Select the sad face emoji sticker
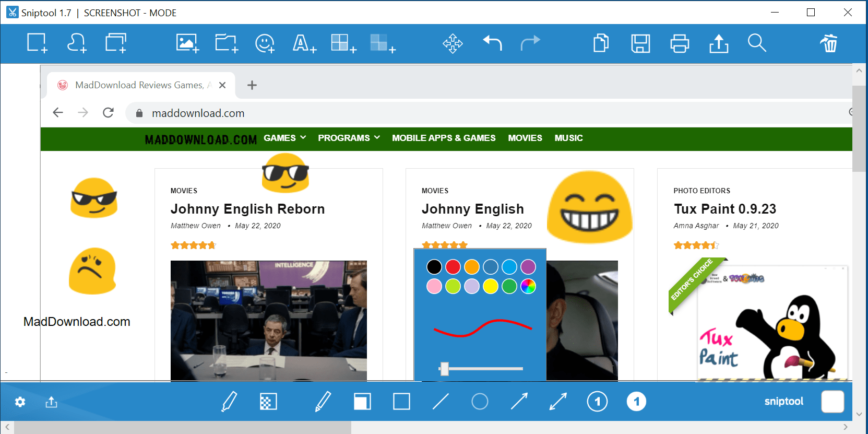The width and height of the screenshot is (868, 434). (92, 271)
